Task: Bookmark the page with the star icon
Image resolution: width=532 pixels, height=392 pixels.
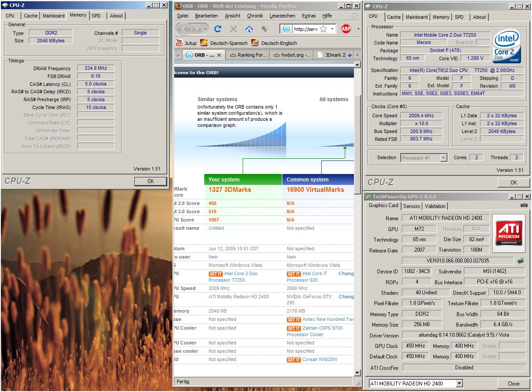Action: pos(323,29)
